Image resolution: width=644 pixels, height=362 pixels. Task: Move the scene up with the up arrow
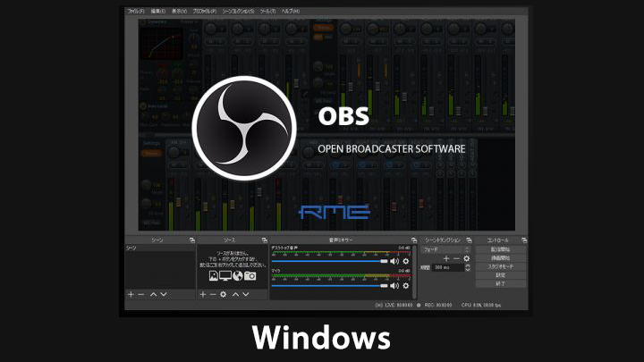[153, 294]
